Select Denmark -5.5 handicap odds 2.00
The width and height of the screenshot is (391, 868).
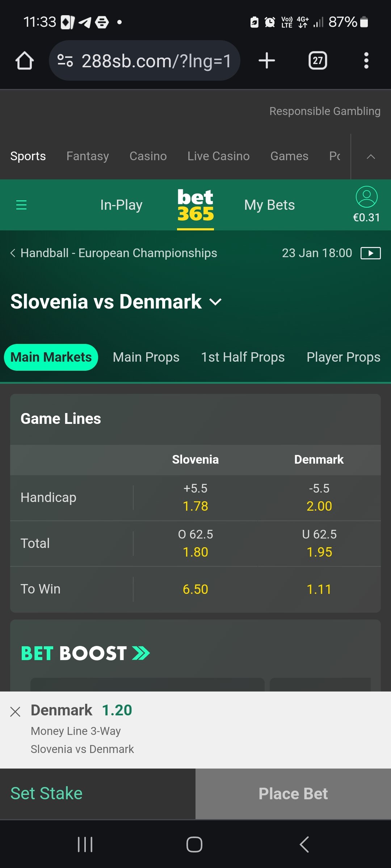(319, 498)
